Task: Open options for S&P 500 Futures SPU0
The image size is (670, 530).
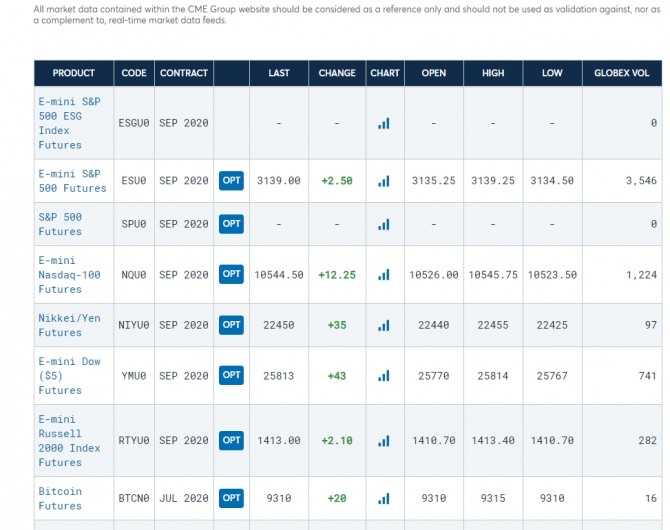Action: point(231,224)
